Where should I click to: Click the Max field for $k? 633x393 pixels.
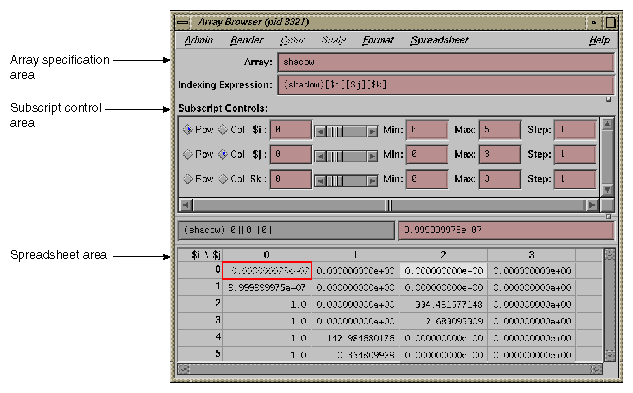500,179
